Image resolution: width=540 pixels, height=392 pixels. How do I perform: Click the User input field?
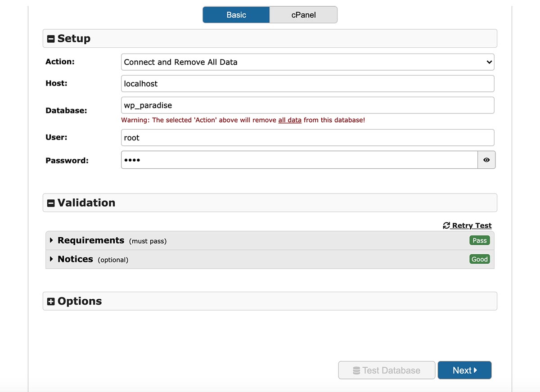point(308,138)
